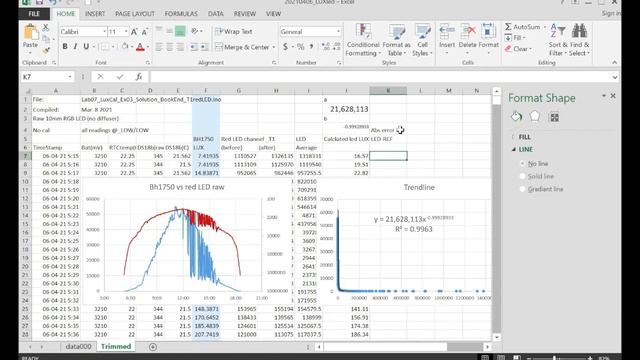Click the Format cells icon

point(488,31)
